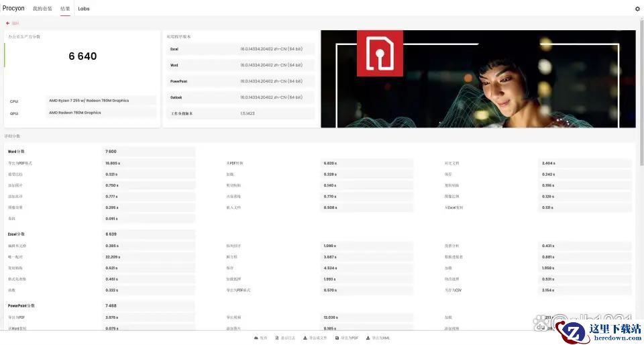
Task: Click the red Office Productivity benchmark logo
Action: 380,53
